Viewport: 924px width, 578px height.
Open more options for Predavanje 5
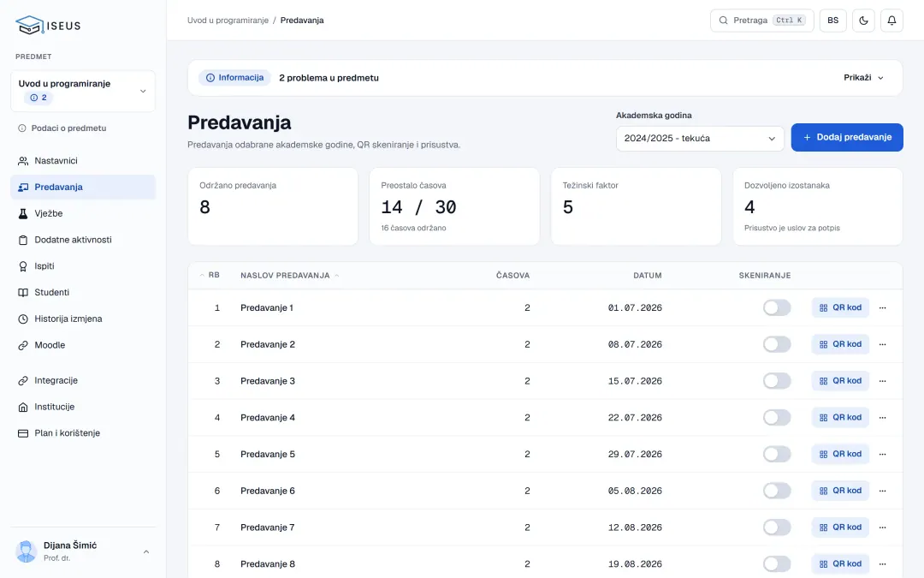click(x=882, y=454)
